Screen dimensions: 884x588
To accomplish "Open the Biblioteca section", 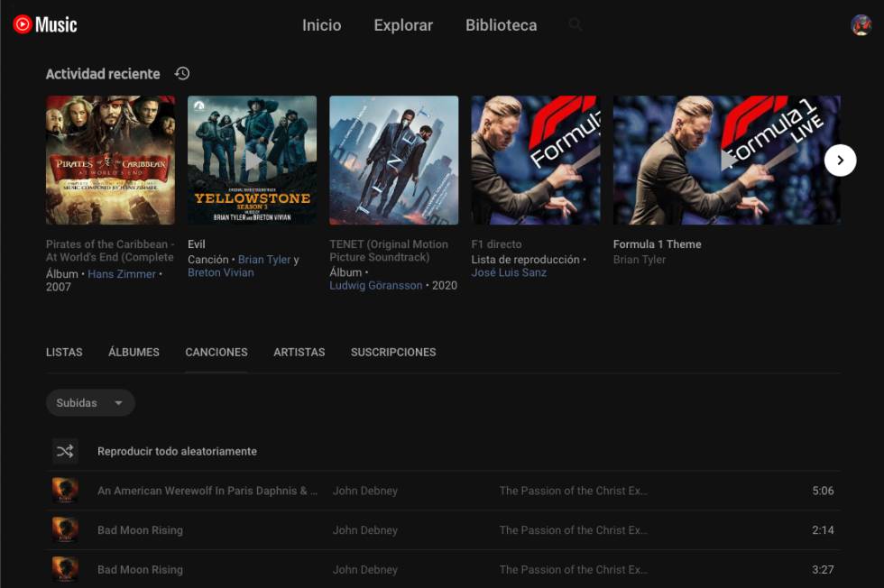I will point(502,25).
